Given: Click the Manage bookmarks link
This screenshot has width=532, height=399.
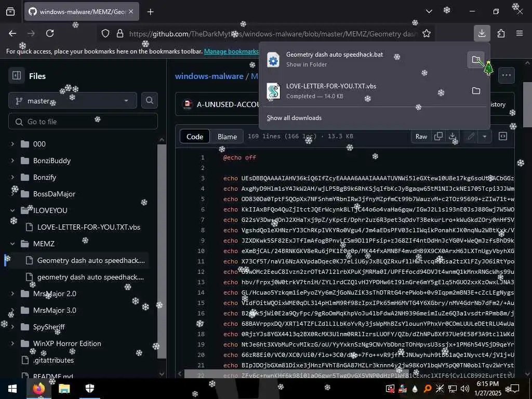Looking at the screenshot, I should [x=231, y=51].
